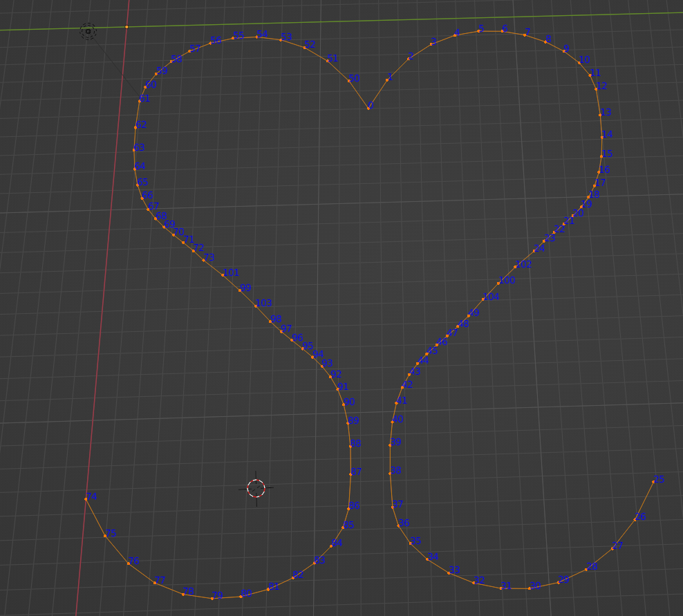Pick the vertex labeled "102"

[515, 267]
